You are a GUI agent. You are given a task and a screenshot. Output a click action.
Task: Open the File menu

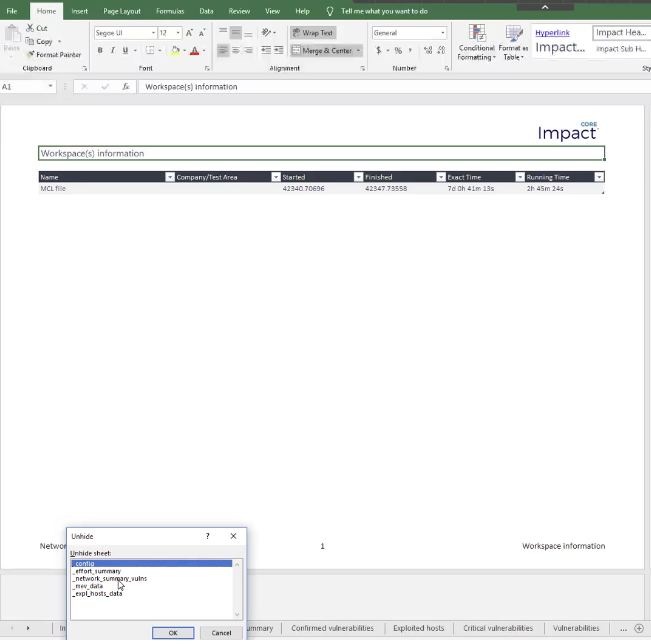[12, 11]
